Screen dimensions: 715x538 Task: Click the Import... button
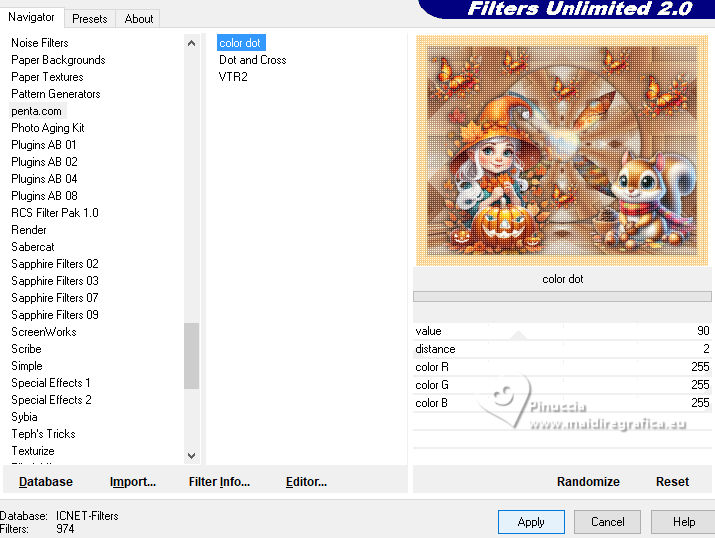coord(133,482)
